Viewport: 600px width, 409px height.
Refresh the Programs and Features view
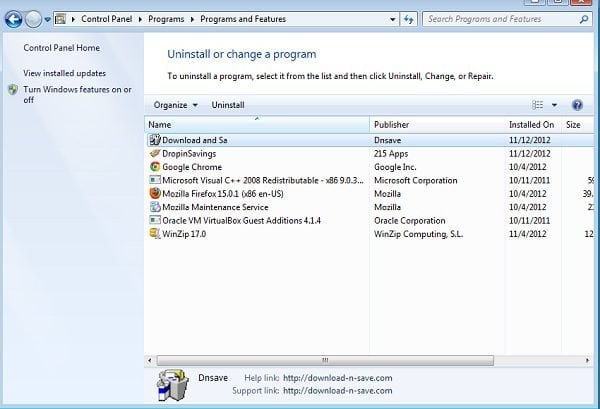(409, 19)
